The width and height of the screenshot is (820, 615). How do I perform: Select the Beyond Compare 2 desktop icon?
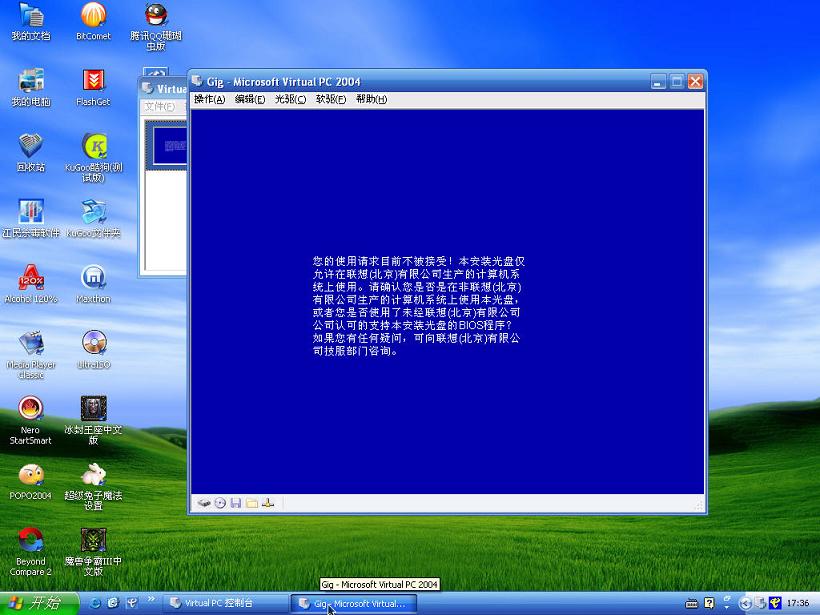click(x=31, y=552)
